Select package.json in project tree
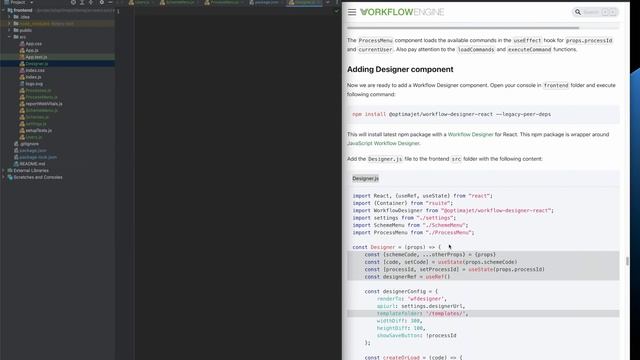Screen dimensions: 640x360 33,150
